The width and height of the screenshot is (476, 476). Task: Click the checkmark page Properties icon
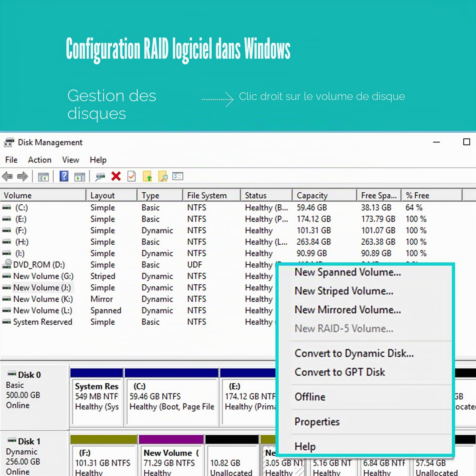[x=131, y=176]
